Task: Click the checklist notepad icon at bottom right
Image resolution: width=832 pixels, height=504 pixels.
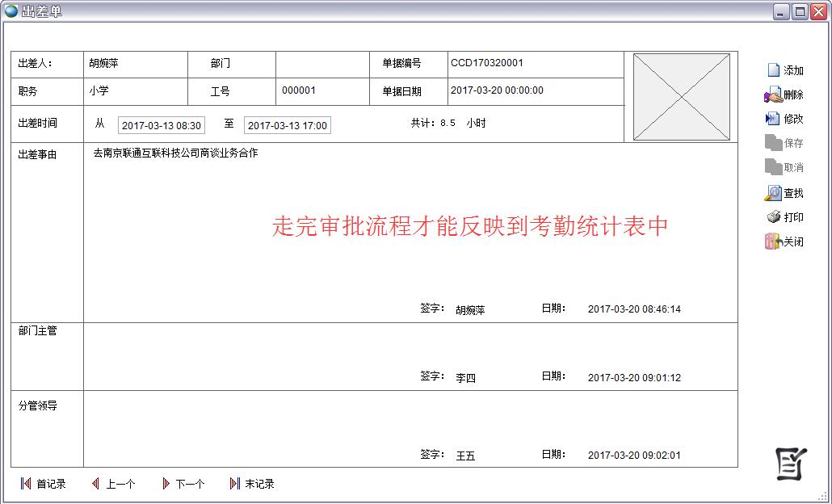Action: [x=791, y=463]
